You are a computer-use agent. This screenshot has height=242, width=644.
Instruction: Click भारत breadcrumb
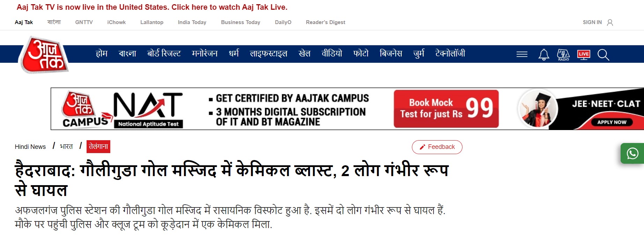point(66,146)
